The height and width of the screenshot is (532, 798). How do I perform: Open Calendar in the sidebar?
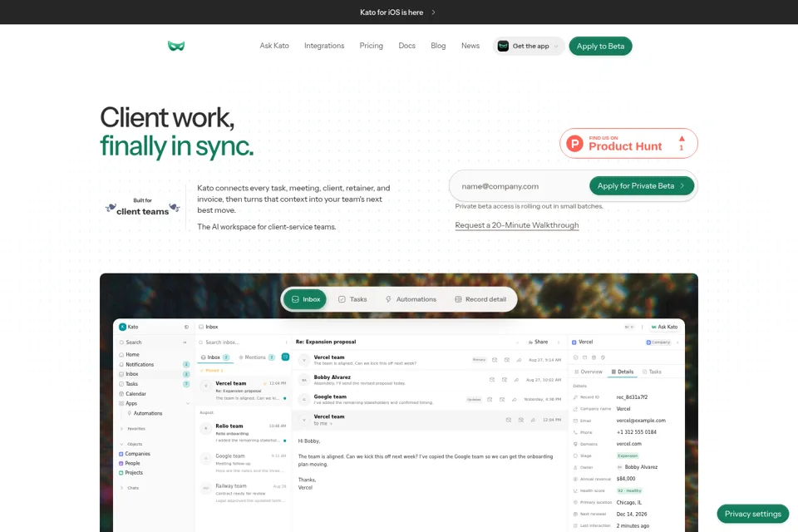(x=153, y=393)
